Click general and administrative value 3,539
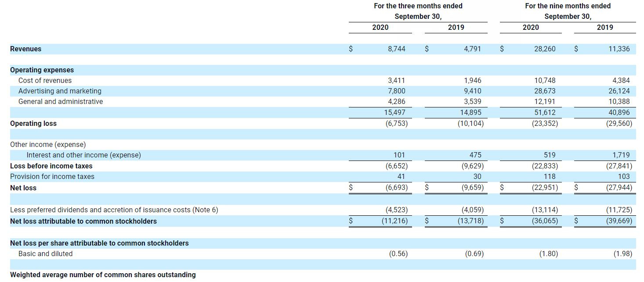644x282 pixels. point(473,102)
